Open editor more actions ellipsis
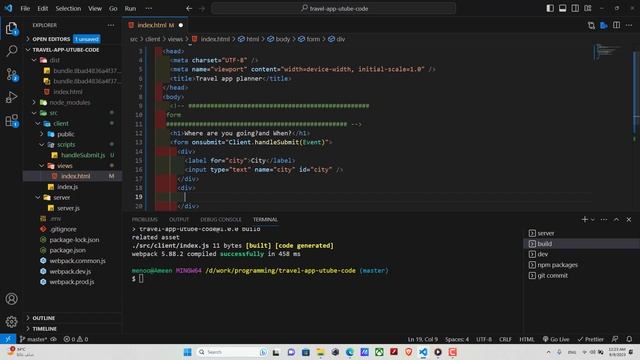This screenshot has width=640, height=360. tap(629, 25)
